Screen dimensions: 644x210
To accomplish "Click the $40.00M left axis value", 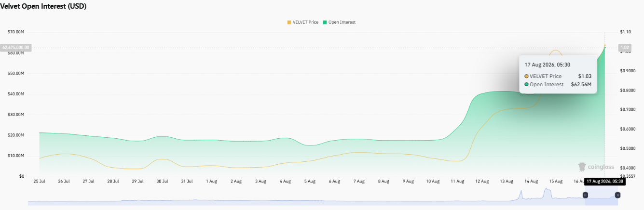I will [16, 94].
